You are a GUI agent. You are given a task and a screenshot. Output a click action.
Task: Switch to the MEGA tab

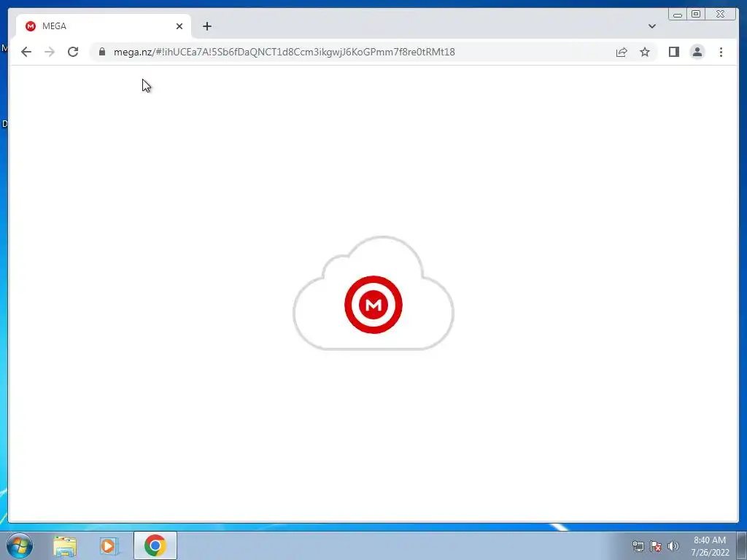[103, 26]
